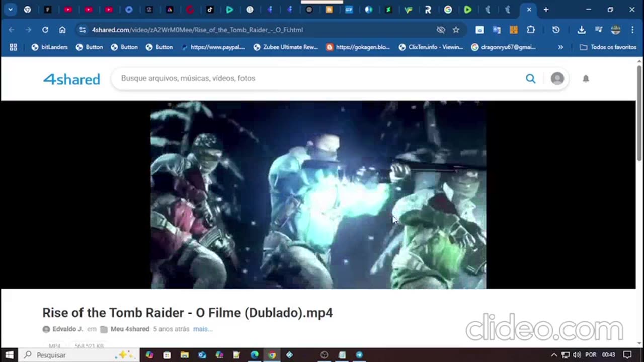
Task: Click the 4shared logo
Action: pyautogui.click(x=71, y=79)
